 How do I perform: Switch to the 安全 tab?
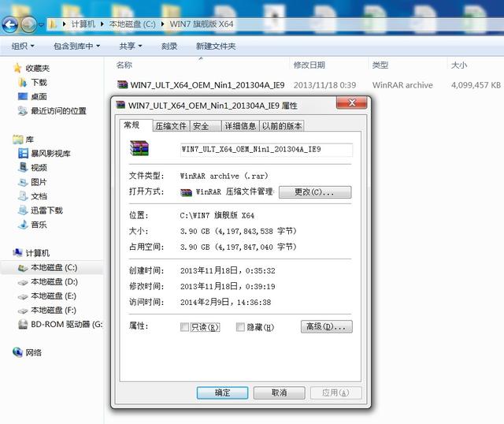point(206,126)
